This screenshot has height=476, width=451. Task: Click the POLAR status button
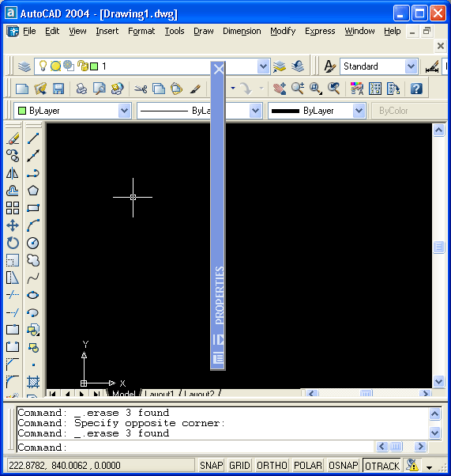pos(307,466)
